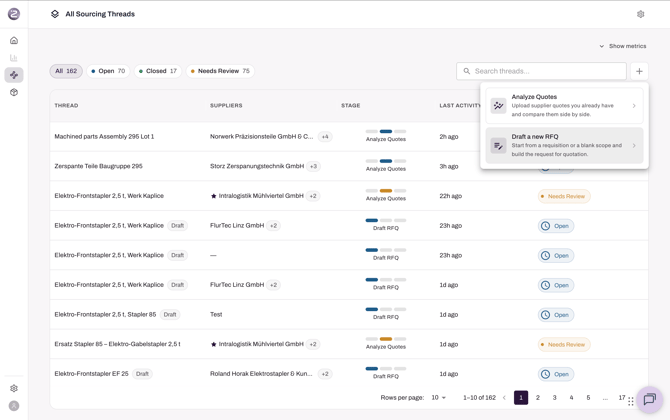Click the gear icon in top right header
This screenshot has width=670, height=420.
click(x=640, y=14)
